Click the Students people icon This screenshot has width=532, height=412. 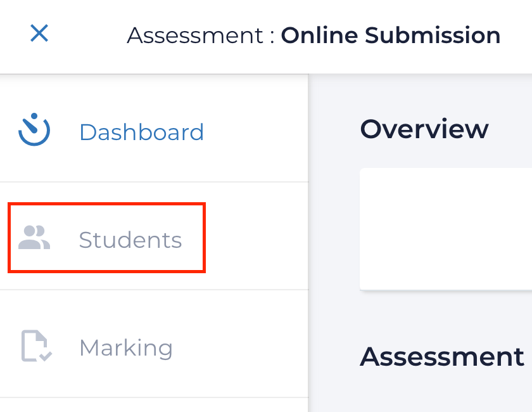click(x=34, y=238)
